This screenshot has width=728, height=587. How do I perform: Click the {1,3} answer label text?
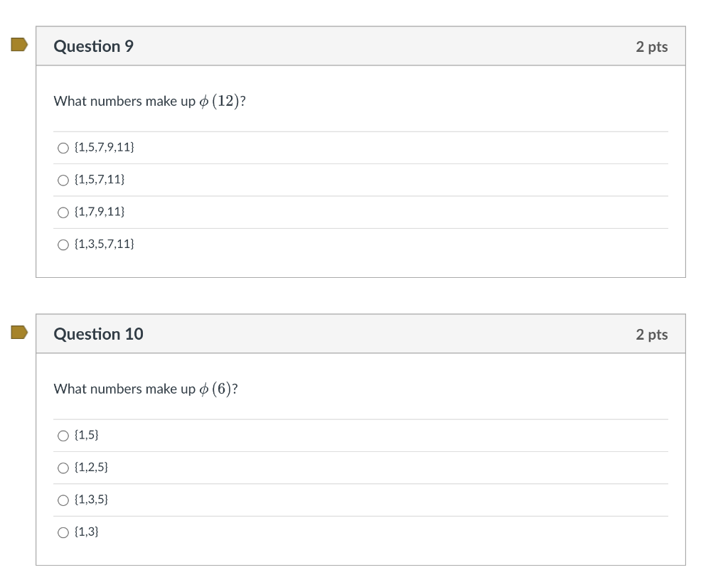(x=86, y=532)
